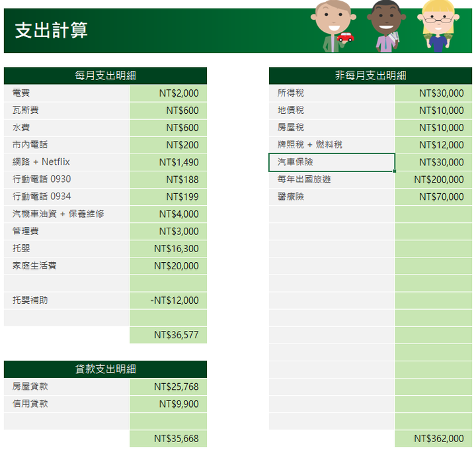Click the man holding red car illustration

(x=333, y=26)
